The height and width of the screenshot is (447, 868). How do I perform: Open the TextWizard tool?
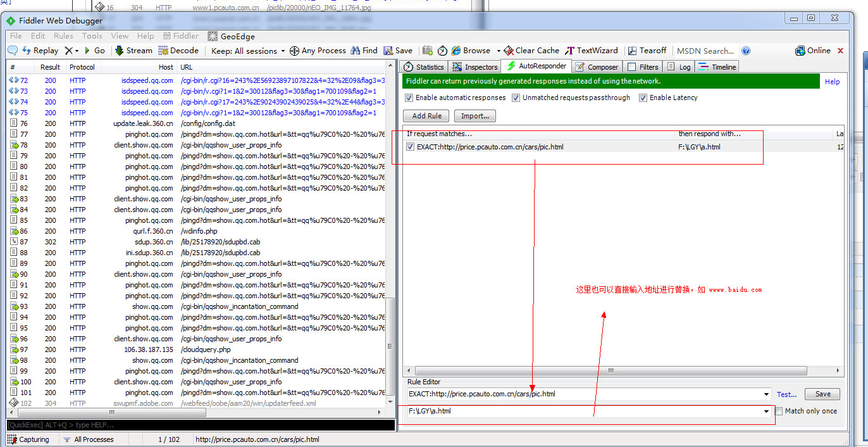(592, 51)
